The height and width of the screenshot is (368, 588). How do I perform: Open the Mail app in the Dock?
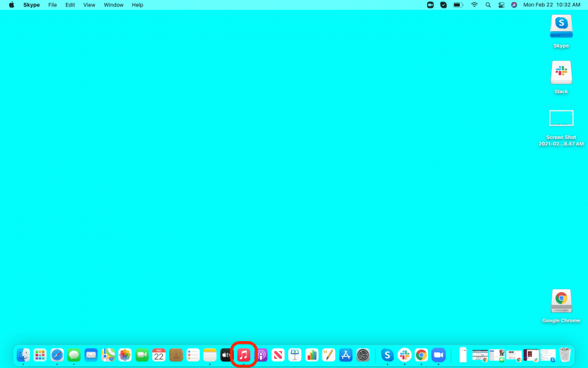pos(91,355)
